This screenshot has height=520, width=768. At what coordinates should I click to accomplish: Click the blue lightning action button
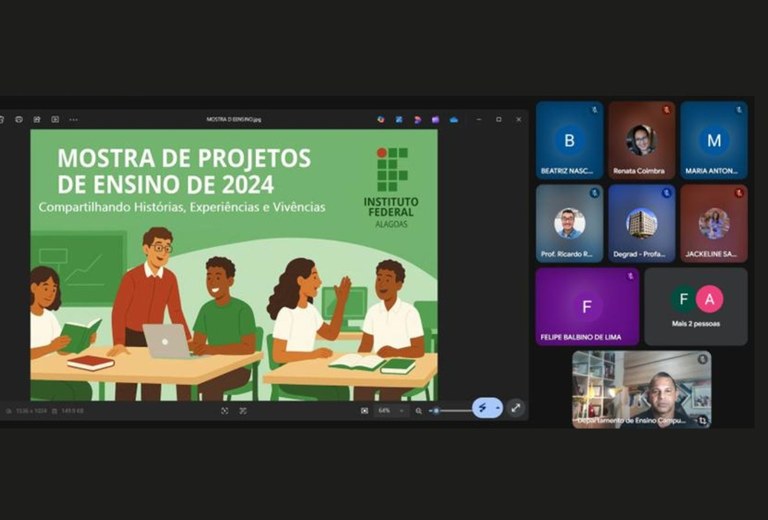(485, 408)
